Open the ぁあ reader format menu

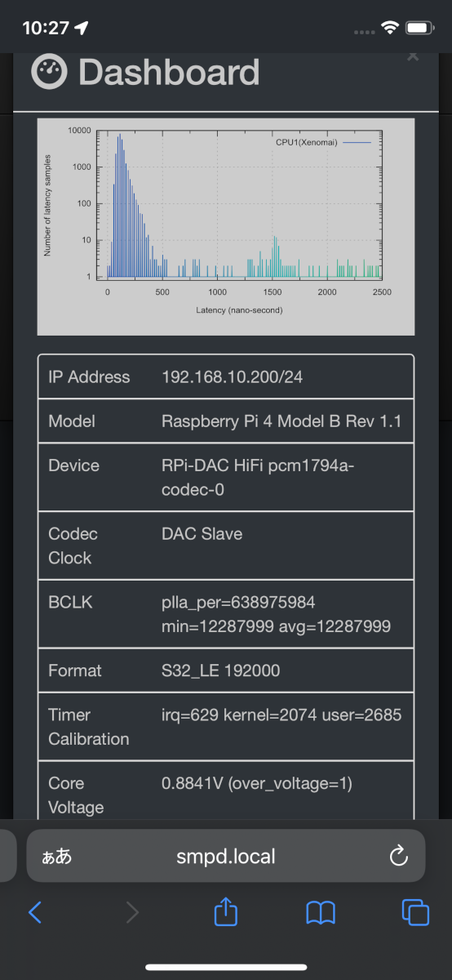click(56, 856)
